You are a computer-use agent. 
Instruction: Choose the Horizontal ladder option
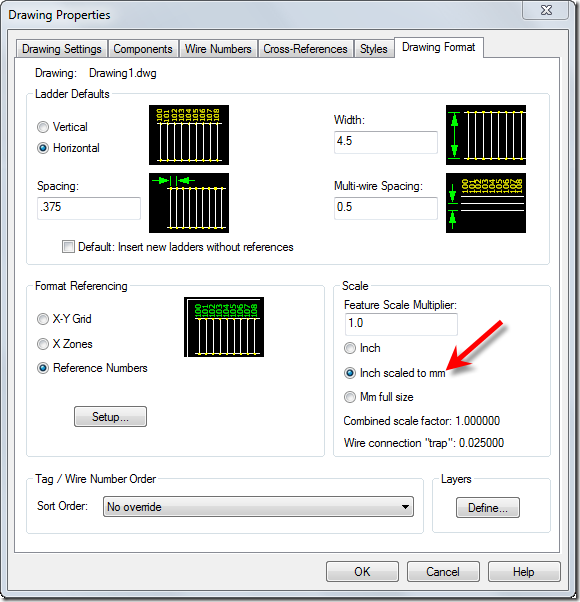[68, 148]
